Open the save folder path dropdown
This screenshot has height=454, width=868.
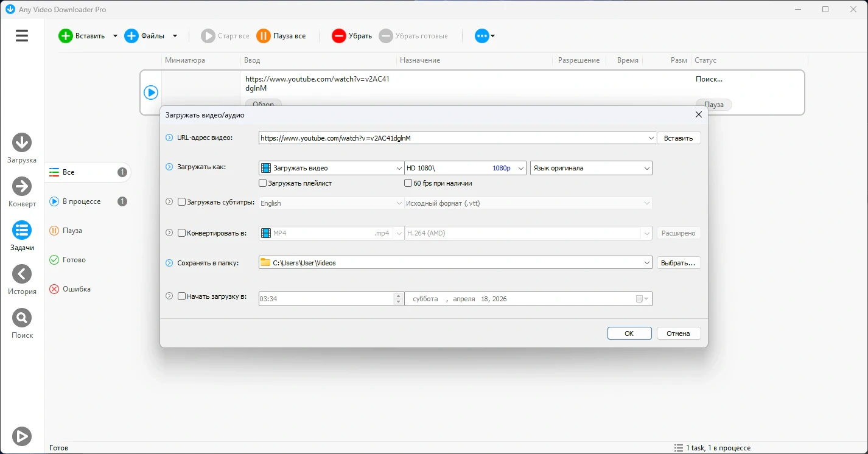(x=647, y=263)
